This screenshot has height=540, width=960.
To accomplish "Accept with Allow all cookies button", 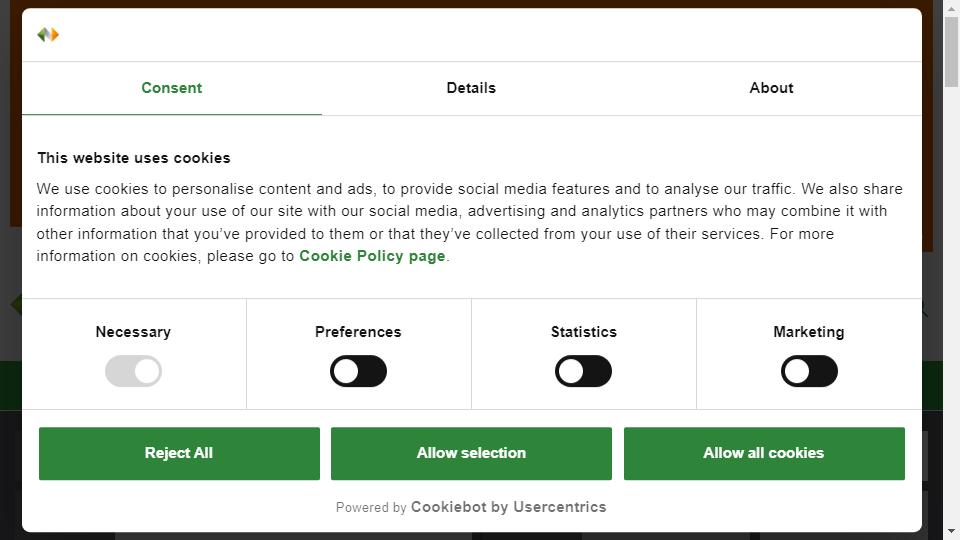I will 764,453.
